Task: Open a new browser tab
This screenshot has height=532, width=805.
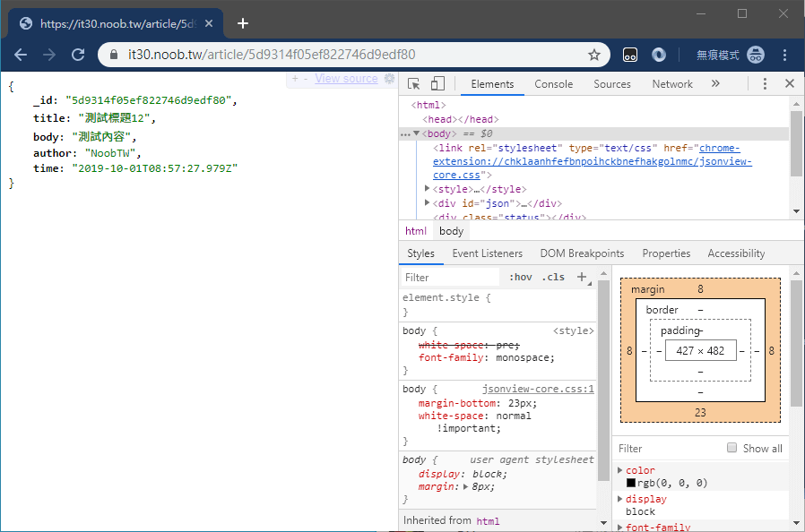Action: point(243,23)
